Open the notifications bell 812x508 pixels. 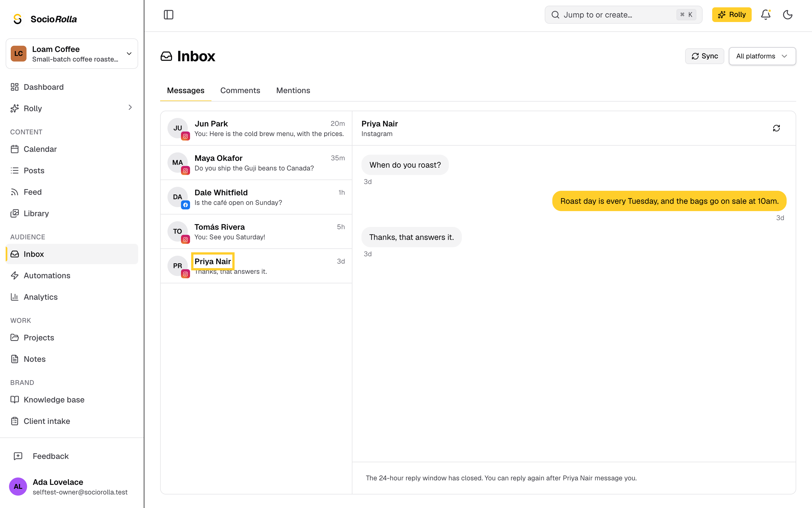tap(765, 15)
